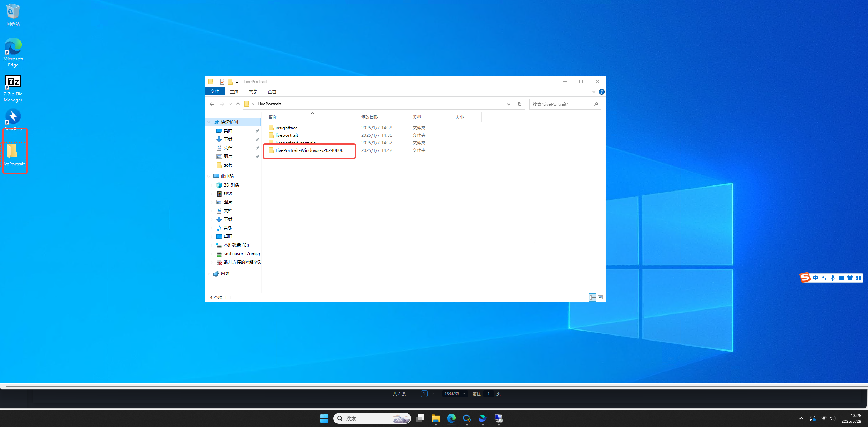Viewport: 868px width, 427px height.
Task: Open the Explorer Help question mark icon
Action: click(x=602, y=92)
